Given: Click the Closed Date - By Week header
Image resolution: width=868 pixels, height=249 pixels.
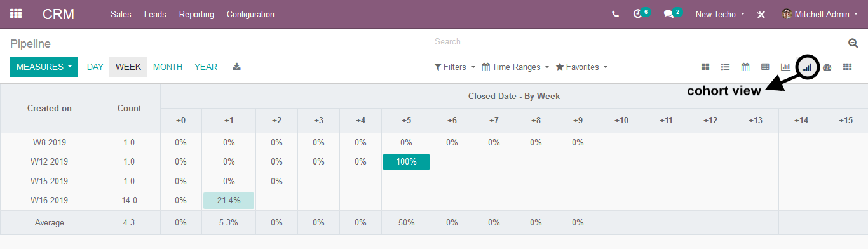Looking at the screenshot, I should 514,97.
